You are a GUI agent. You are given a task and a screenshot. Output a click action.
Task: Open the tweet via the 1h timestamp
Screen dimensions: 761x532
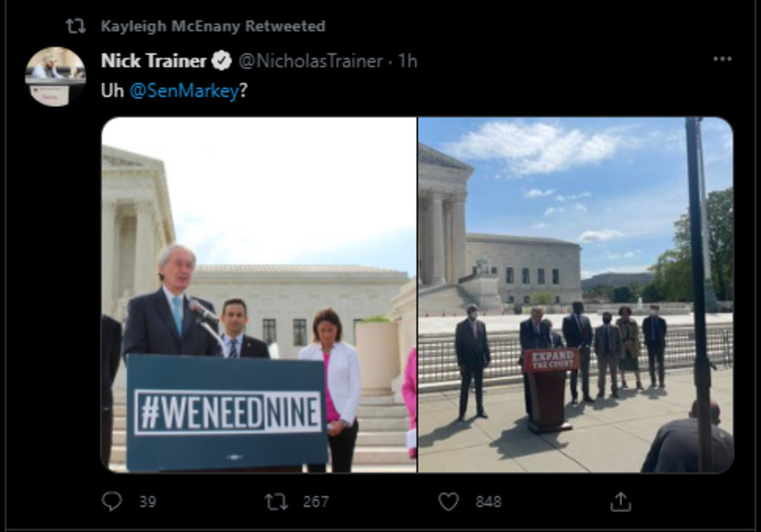tap(407, 61)
